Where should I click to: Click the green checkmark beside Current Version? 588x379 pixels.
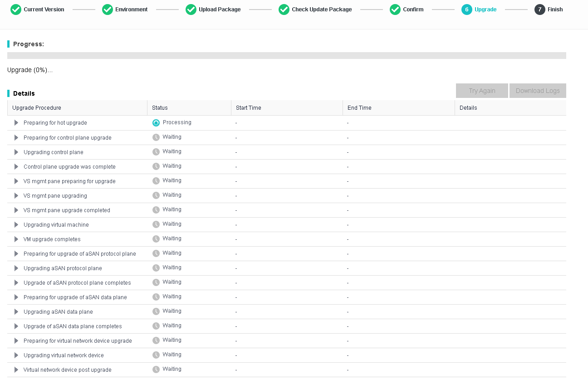click(x=16, y=10)
